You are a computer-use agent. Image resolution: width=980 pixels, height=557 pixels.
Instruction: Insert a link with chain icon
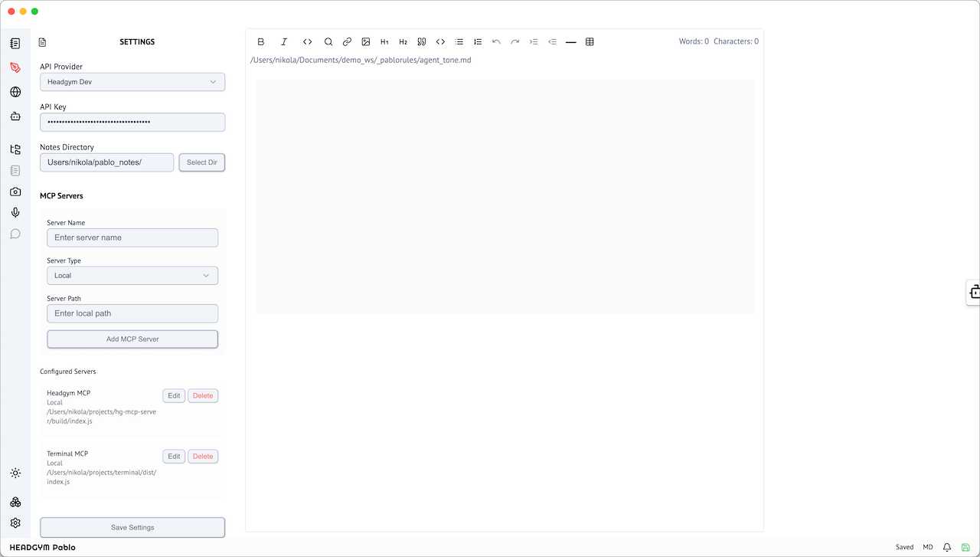347,42
